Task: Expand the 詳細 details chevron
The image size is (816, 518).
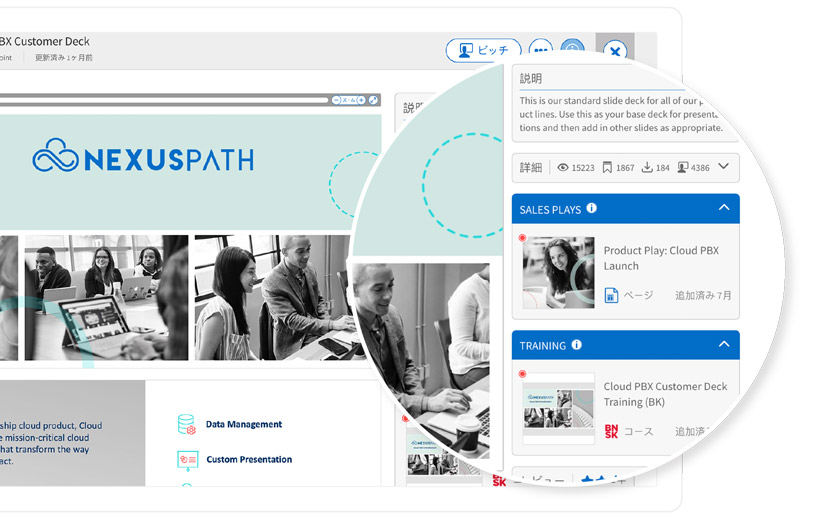Action: tap(723, 167)
